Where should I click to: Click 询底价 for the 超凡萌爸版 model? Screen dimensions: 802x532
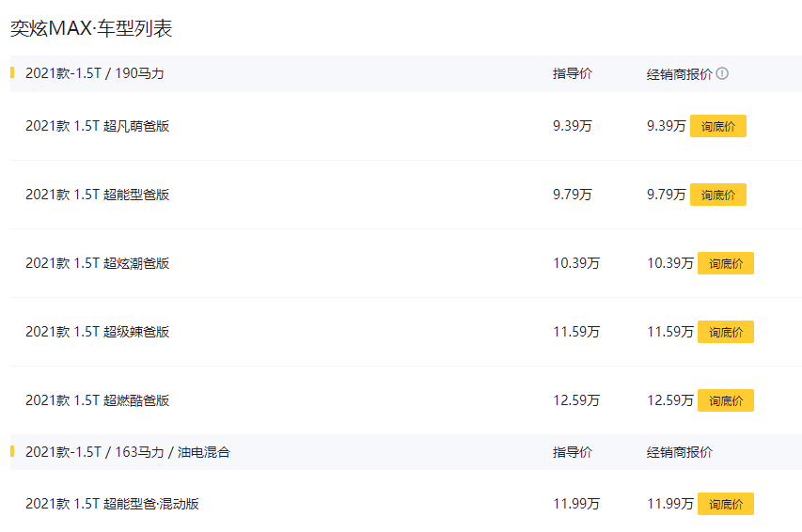point(718,126)
